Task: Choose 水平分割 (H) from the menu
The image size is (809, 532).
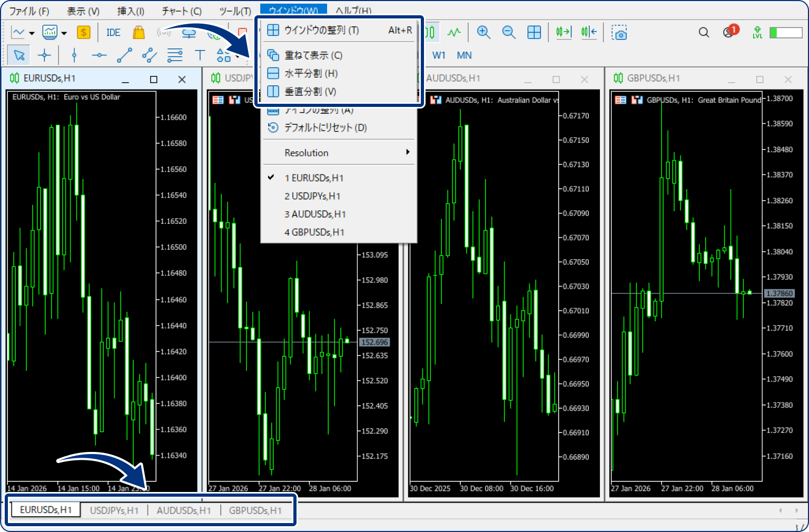Action: (311, 73)
